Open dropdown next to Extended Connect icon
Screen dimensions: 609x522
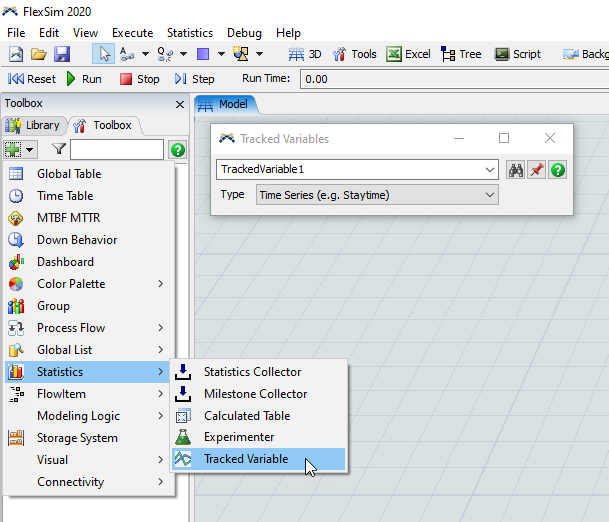183,54
